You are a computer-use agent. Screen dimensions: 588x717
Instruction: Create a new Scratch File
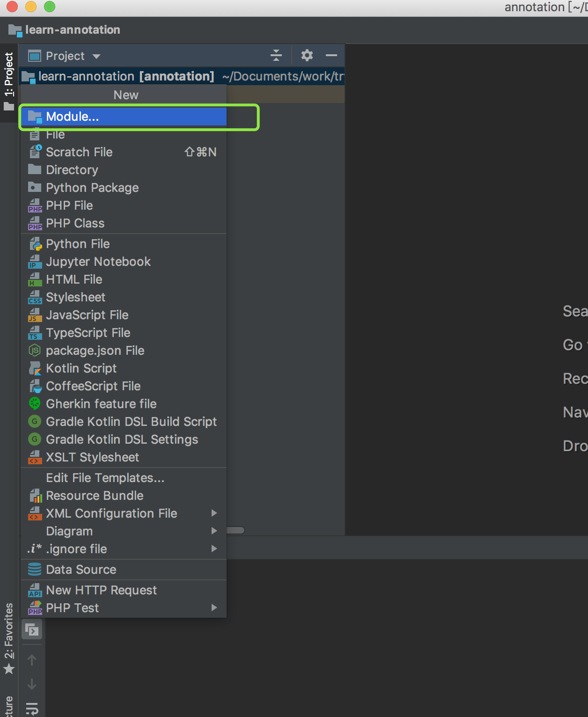pyautogui.click(x=79, y=152)
